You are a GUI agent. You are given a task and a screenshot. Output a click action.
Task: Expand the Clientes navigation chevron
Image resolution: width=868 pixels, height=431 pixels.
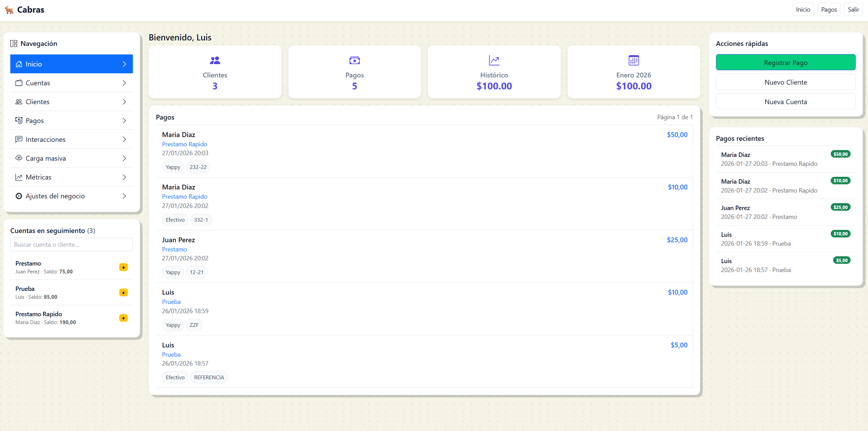[x=124, y=102]
